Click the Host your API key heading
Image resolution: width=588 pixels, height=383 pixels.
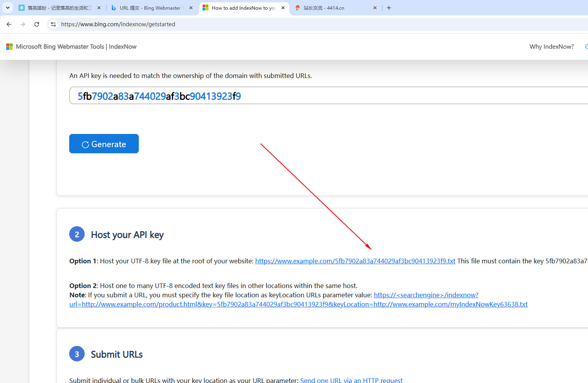(127, 235)
